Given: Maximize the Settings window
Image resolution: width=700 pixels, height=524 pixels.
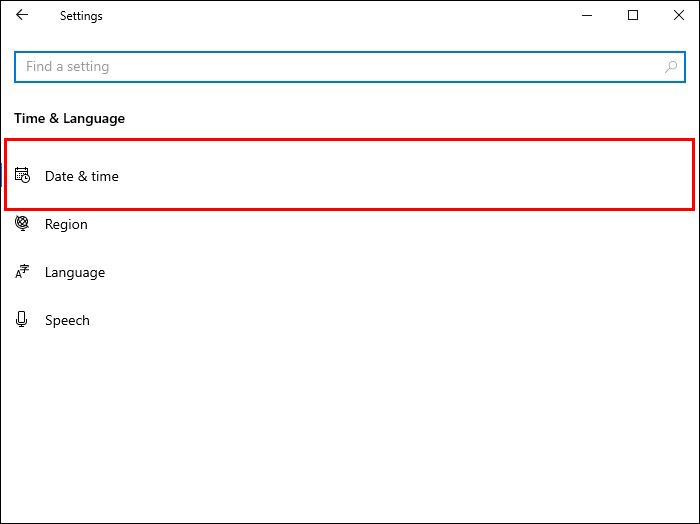Looking at the screenshot, I should [633, 16].
